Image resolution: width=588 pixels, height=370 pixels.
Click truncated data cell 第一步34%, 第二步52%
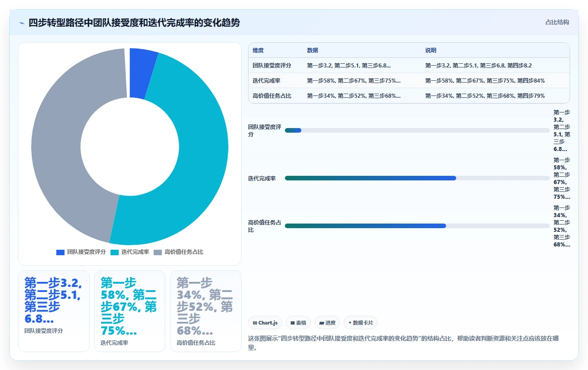point(354,96)
